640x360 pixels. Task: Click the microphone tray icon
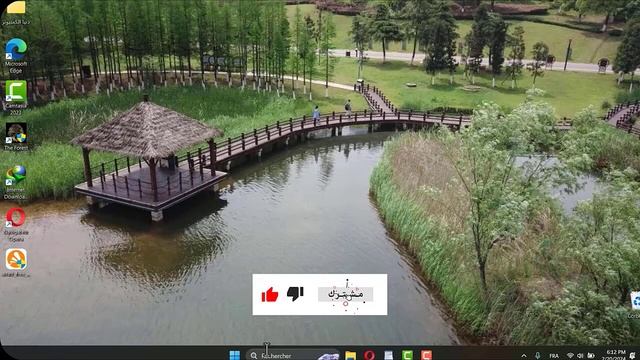pos(538,356)
